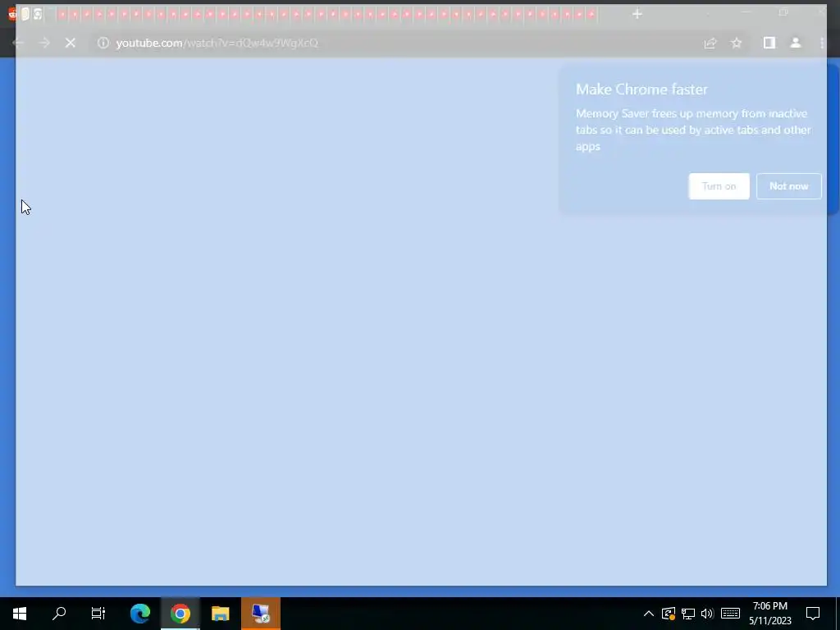Go forward to the next page

click(x=44, y=43)
